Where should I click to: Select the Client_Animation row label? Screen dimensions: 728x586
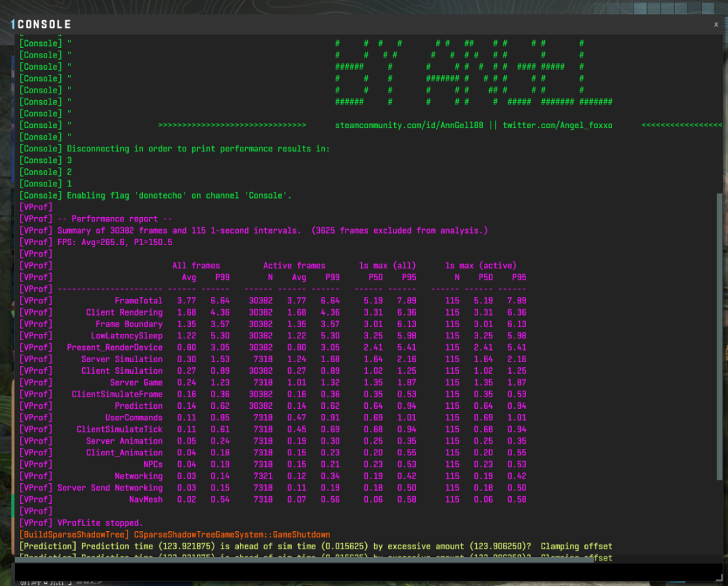click(124, 453)
